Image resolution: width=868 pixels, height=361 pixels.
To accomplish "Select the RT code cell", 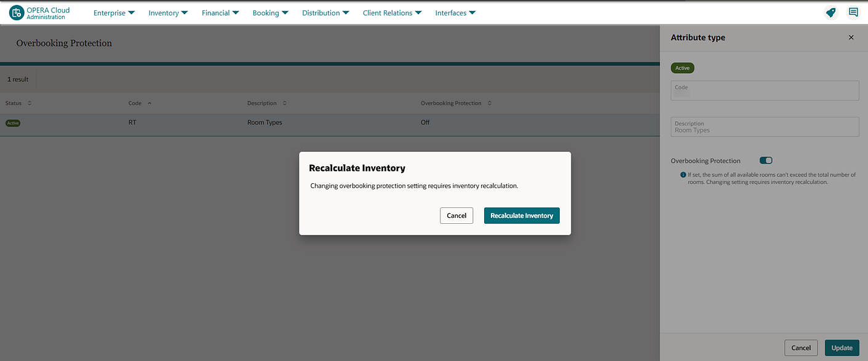I will click(x=132, y=122).
